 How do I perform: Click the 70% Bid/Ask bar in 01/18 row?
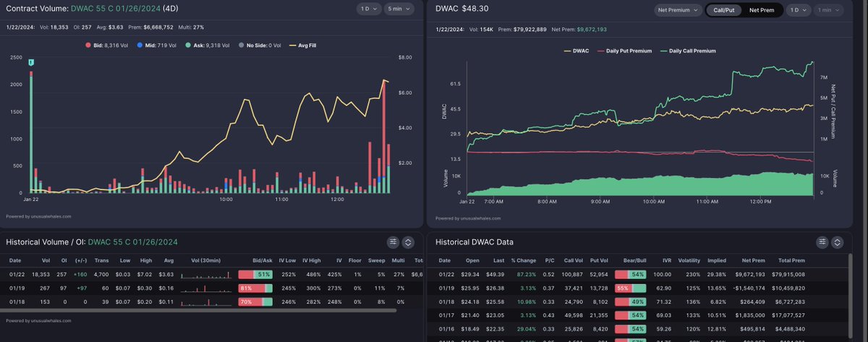tap(255, 301)
